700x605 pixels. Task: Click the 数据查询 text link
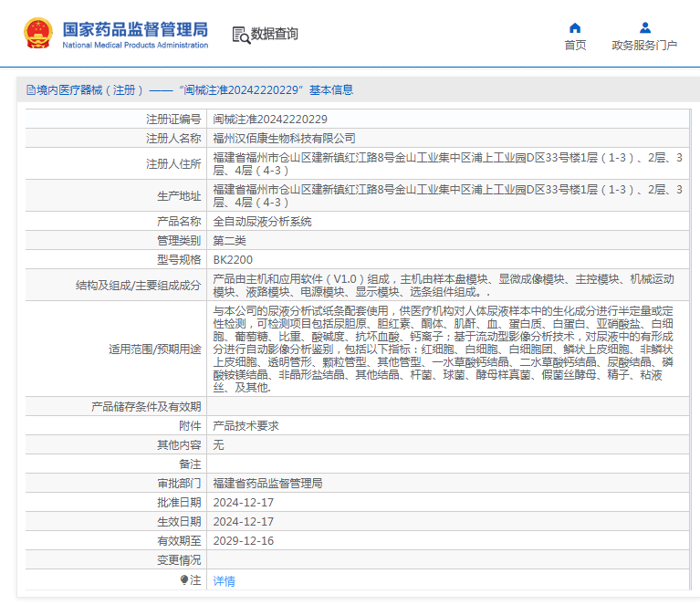(x=274, y=34)
